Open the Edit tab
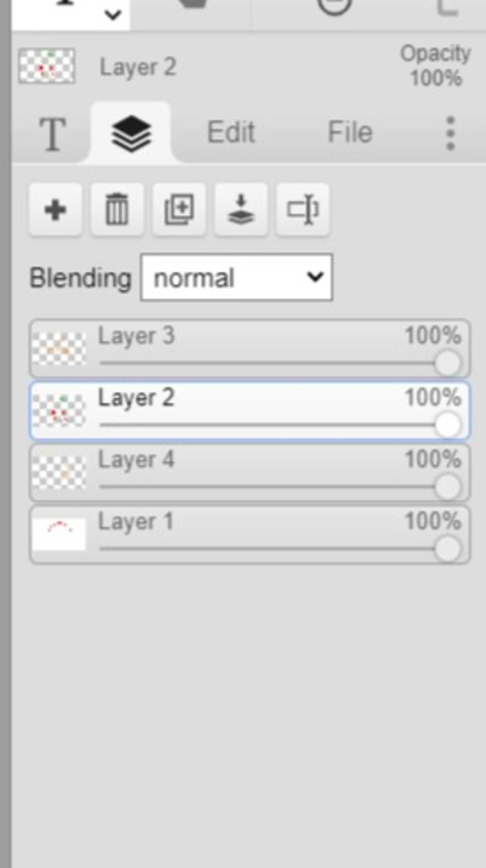486x868 pixels. pos(231,132)
